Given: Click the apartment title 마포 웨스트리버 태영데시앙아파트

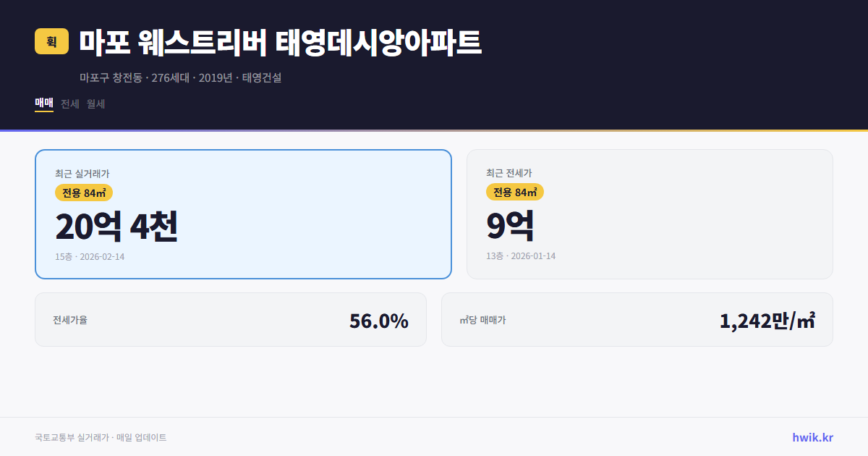Looking at the screenshot, I should point(281,42).
